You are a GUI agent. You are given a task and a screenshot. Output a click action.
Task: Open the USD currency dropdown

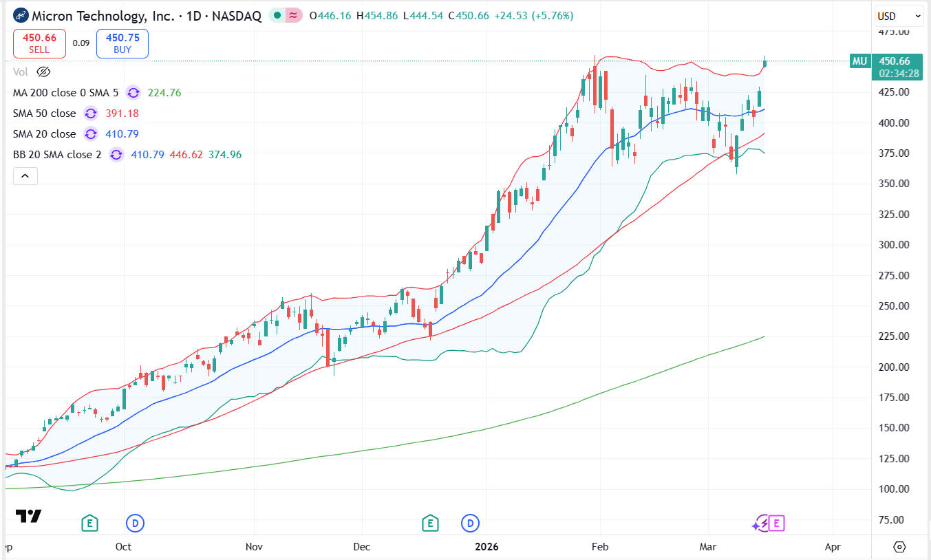(899, 16)
